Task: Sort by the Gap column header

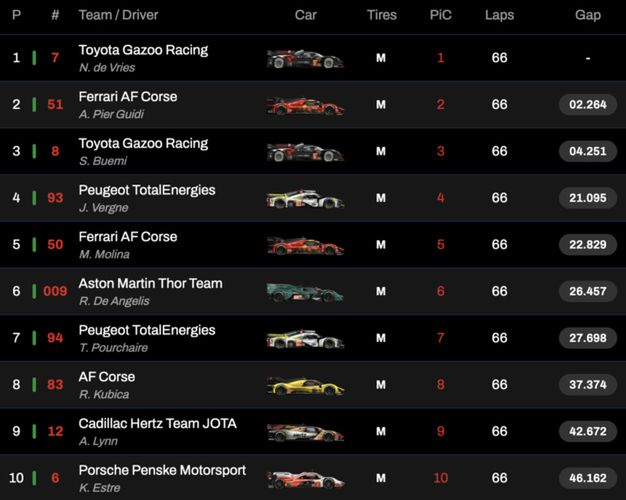Action: coord(588,15)
